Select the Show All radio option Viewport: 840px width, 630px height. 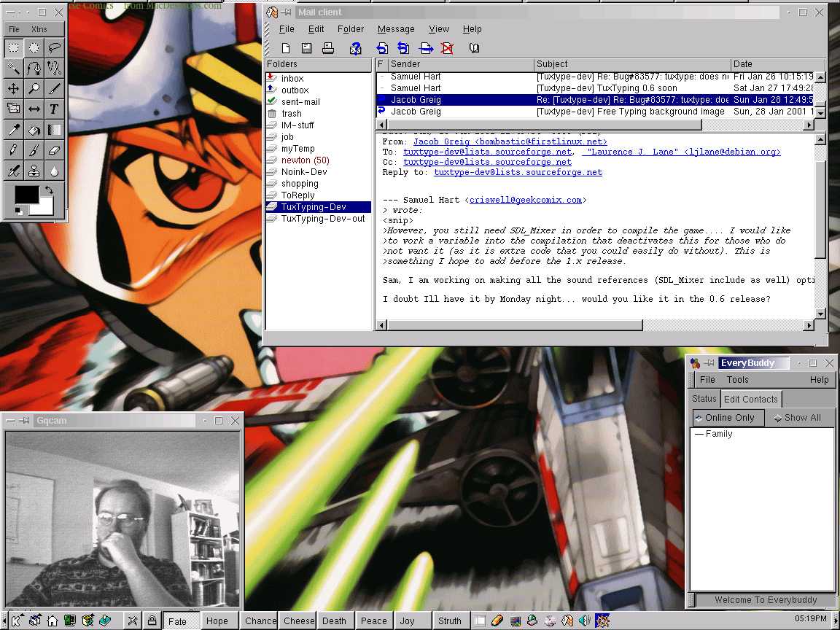click(798, 417)
